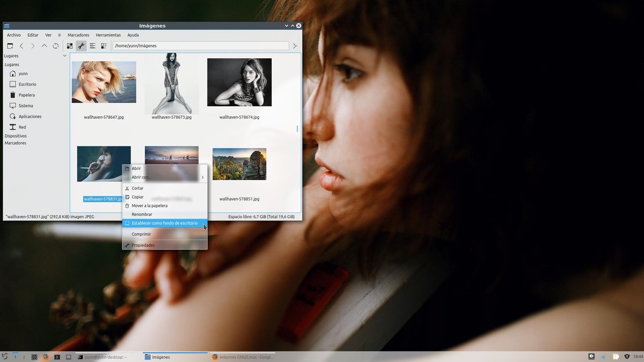Launch terminal from taskbar quicklaunch
This screenshot has height=362, width=644.
(x=57, y=357)
